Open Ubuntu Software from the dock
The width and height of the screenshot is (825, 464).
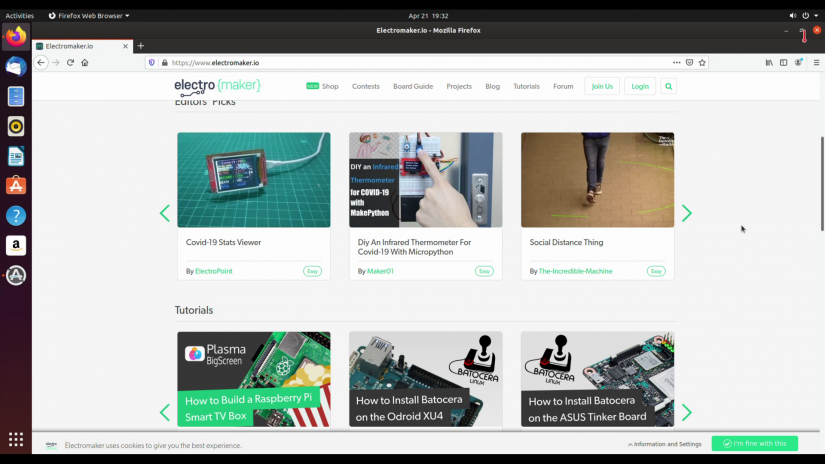pyautogui.click(x=16, y=186)
